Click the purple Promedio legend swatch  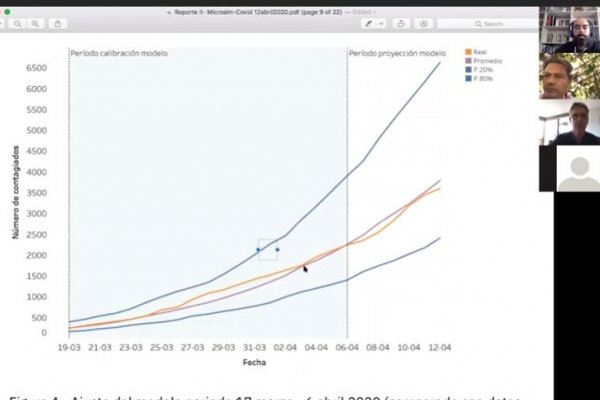pos(468,61)
